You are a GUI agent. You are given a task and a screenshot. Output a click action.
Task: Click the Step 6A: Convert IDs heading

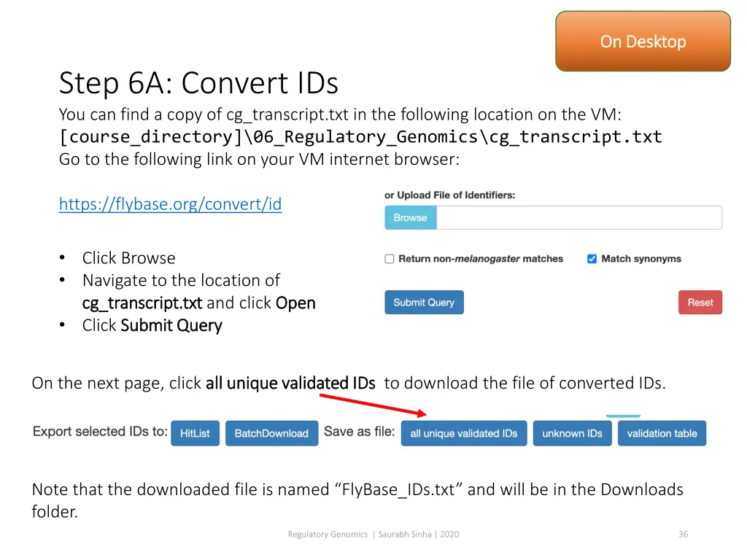pos(198,83)
